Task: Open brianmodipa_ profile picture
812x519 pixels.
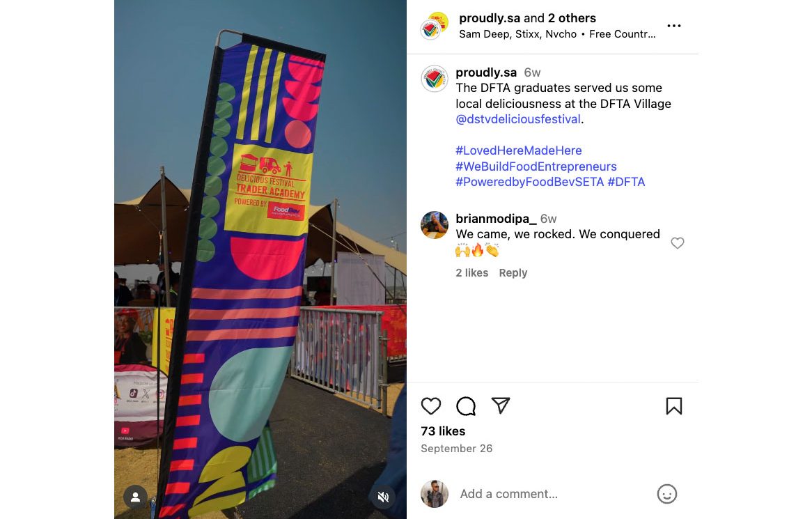Action: (x=435, y=225)
